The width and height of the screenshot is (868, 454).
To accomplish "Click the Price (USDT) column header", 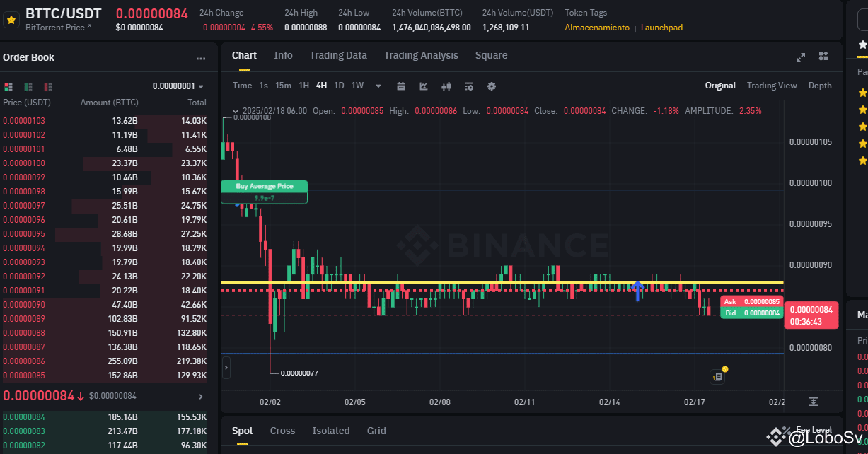I will pos(27,103).
